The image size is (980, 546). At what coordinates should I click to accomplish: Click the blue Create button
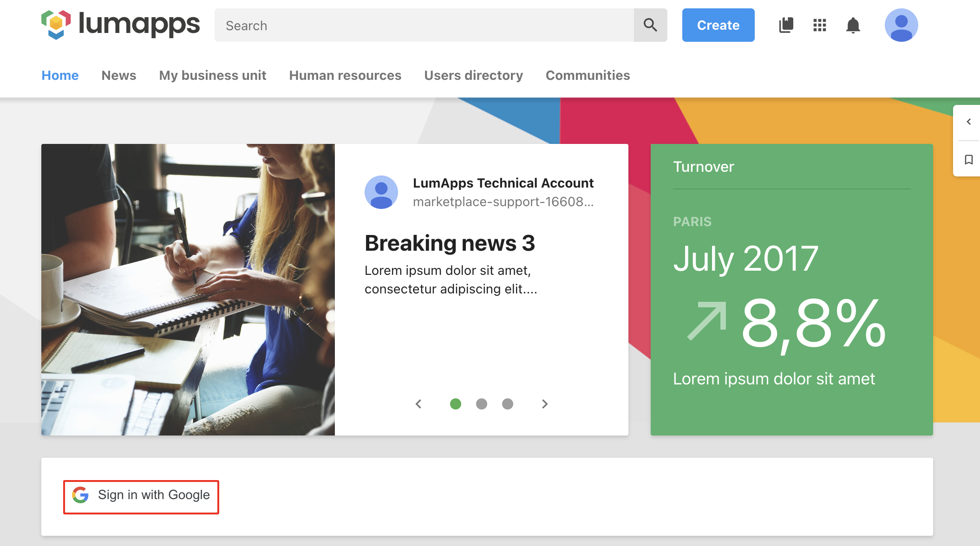718,25
